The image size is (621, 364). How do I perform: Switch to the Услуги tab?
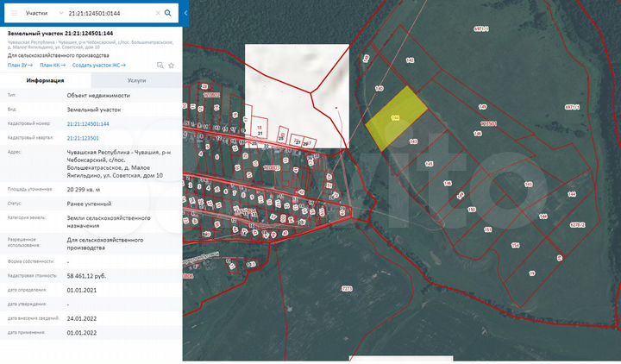(135, 79)
